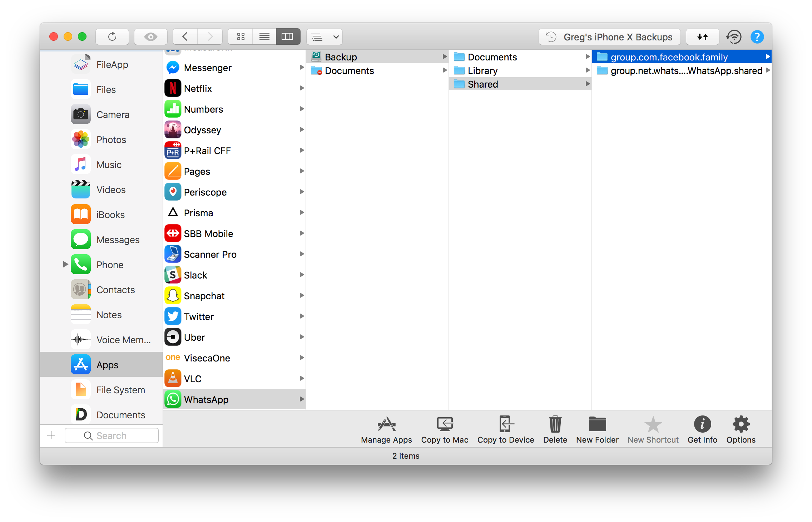
Task: Click Delete trash button
Action: pos(555,430)
